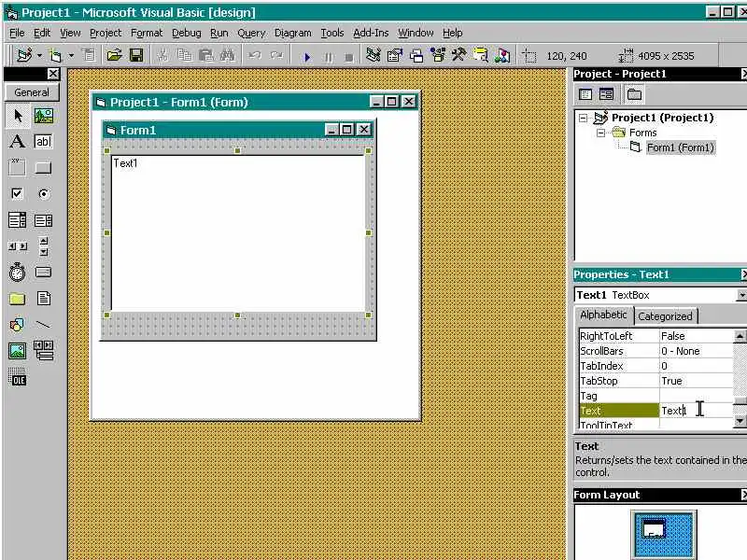Collapse Project1 (Project1) tree node

click(x=583, y=118)
